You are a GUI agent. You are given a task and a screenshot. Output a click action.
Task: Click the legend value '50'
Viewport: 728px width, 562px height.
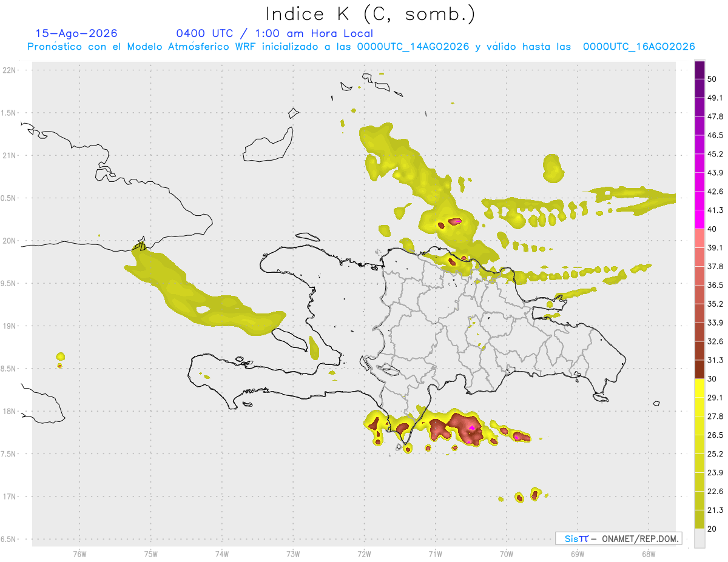tap(713, 79)
